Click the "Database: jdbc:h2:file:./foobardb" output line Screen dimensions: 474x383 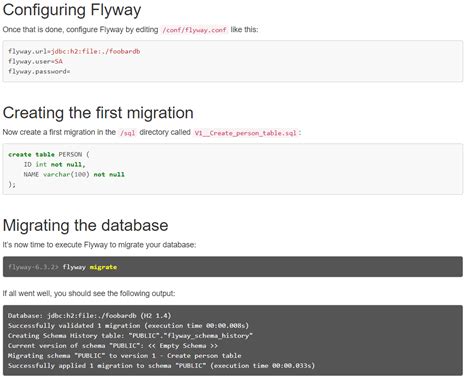click(89, 315)
